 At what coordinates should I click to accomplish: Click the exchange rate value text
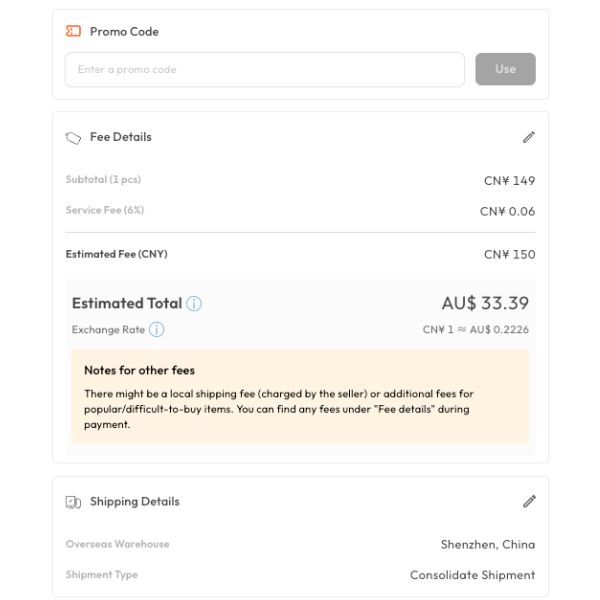coord(475,329)
